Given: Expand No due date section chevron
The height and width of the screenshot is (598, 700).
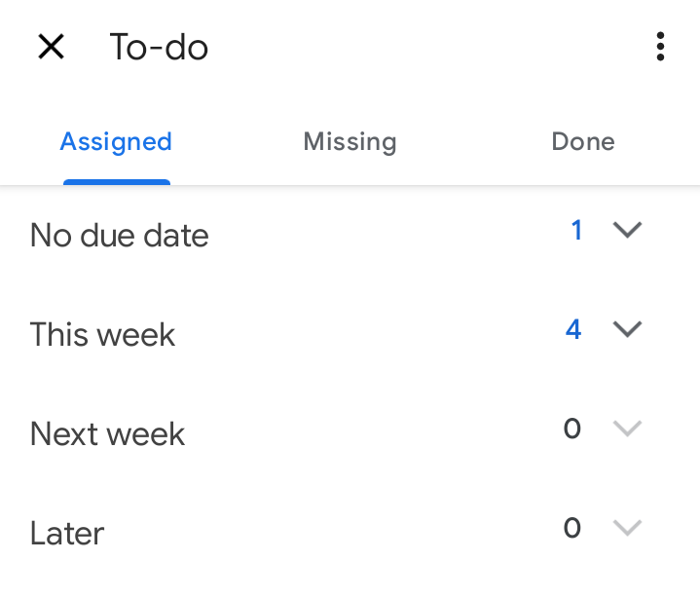Looking at the screenshot, I should (x=627, y=230).
